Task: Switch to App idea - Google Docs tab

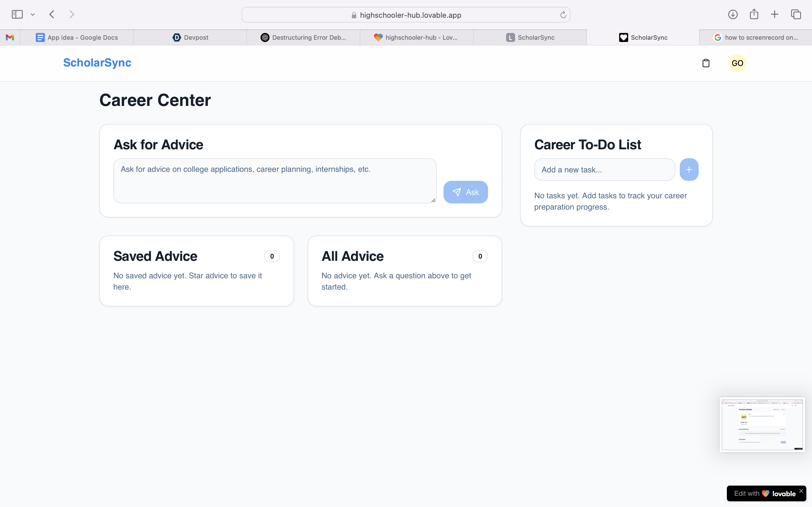Action: coord(77,37)
